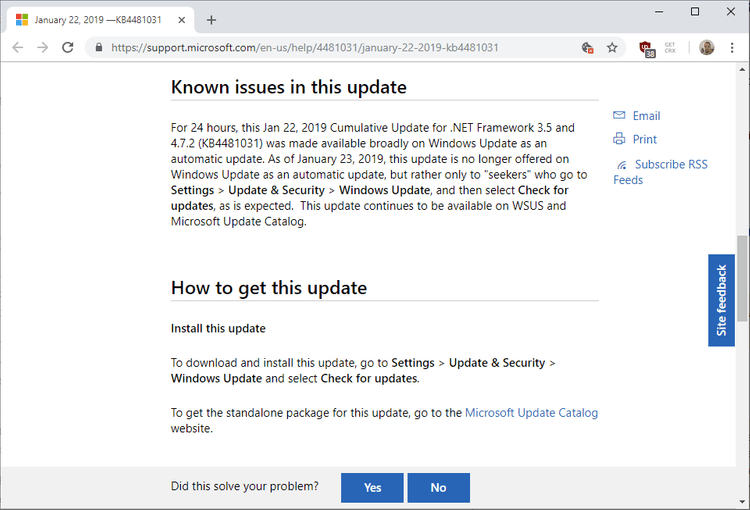This screenshot has width=750, height=510.
Task: Reload the KB4481031 support page
Action: point(68,47)
